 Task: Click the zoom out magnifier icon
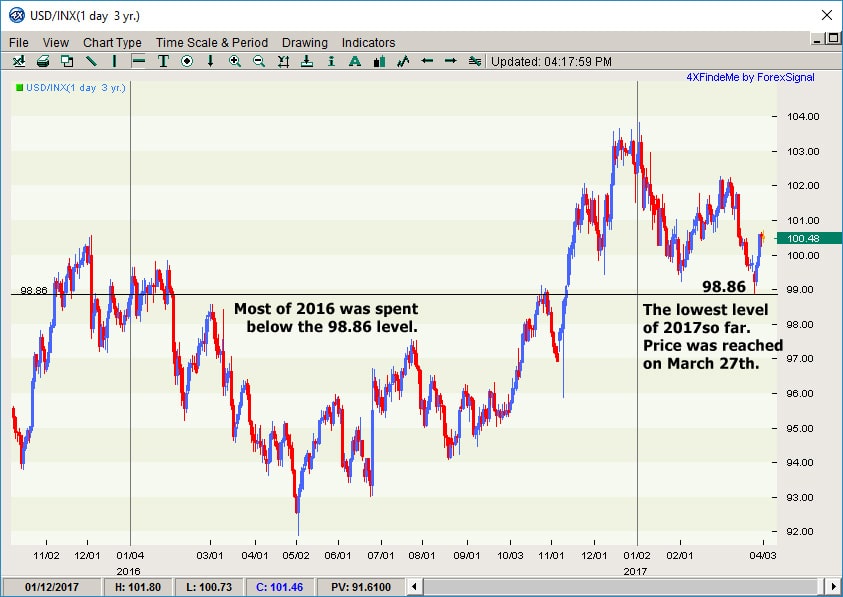click(x=259, y=61)
